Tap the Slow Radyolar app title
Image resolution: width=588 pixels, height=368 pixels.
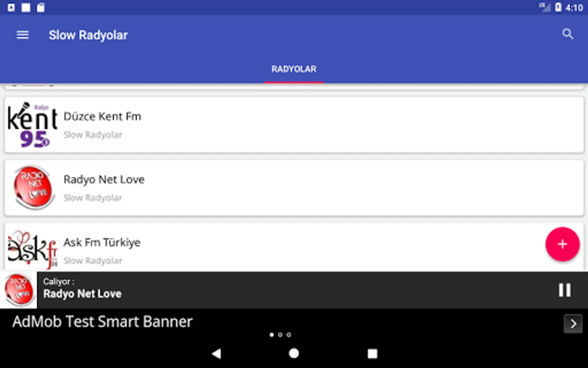coord(88,35)
